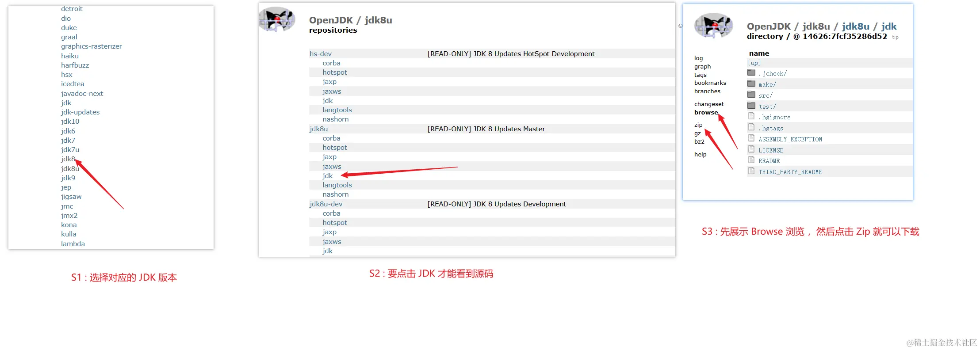Viewport: 980px width, 350px height.
Task: Open the make/ folder icon
Action: 751,84
